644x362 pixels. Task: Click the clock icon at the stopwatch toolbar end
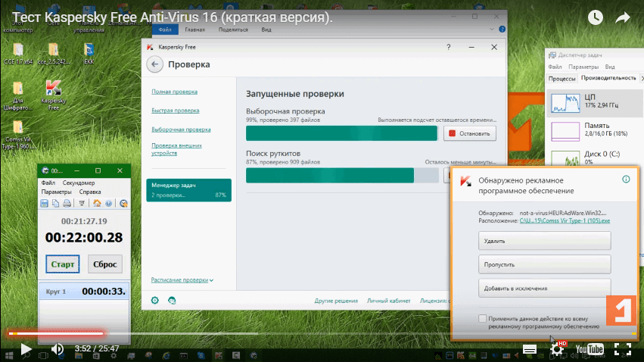point(123,203)
